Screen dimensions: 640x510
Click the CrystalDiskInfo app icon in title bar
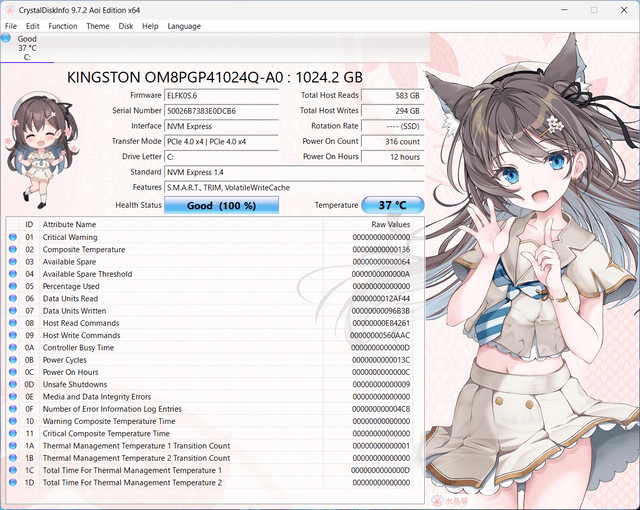10,10
